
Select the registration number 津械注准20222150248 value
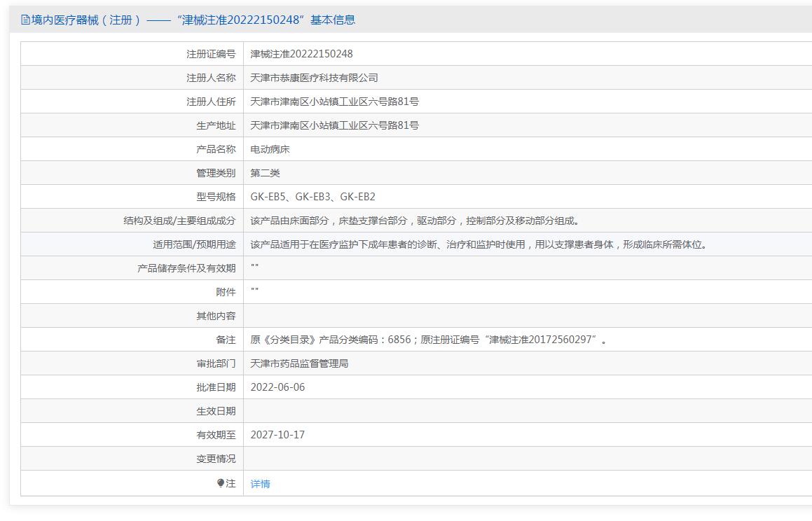[301, 54]
